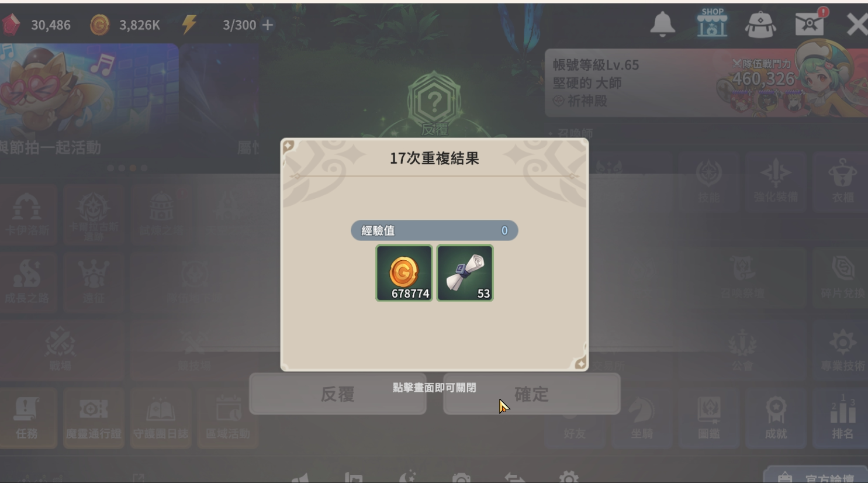868x483 pixels.
Task: Click the 確定 confirm button
Action: (x=531, y=394)
